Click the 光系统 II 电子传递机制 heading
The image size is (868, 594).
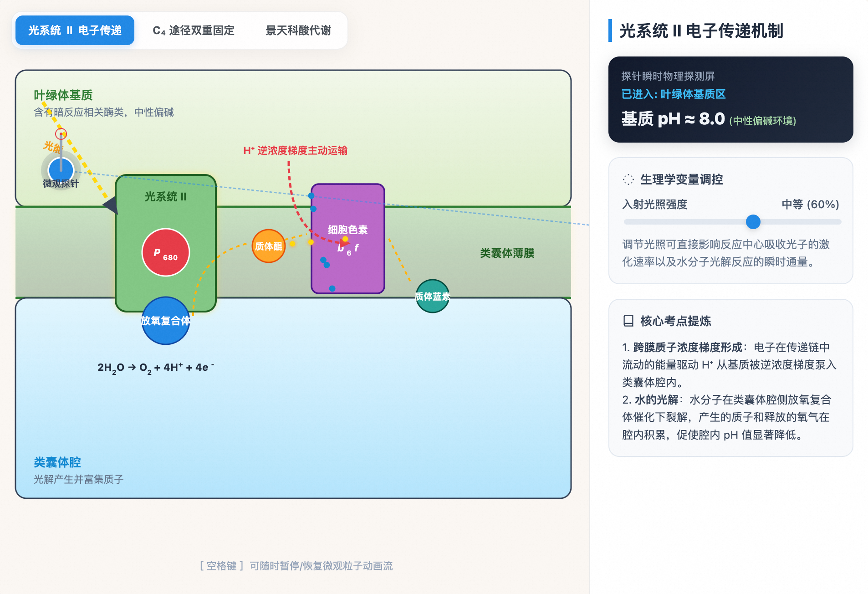(701, 31)
